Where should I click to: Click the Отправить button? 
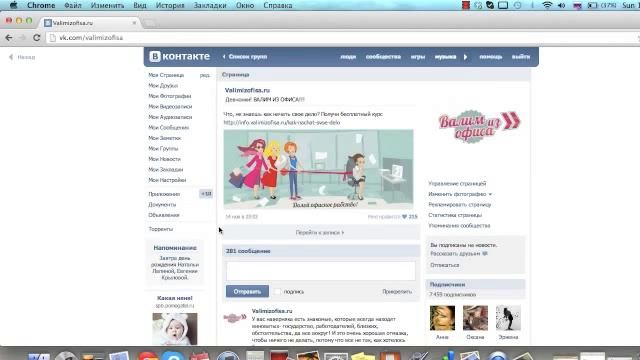pyautogui.click(x=247, y=291)
